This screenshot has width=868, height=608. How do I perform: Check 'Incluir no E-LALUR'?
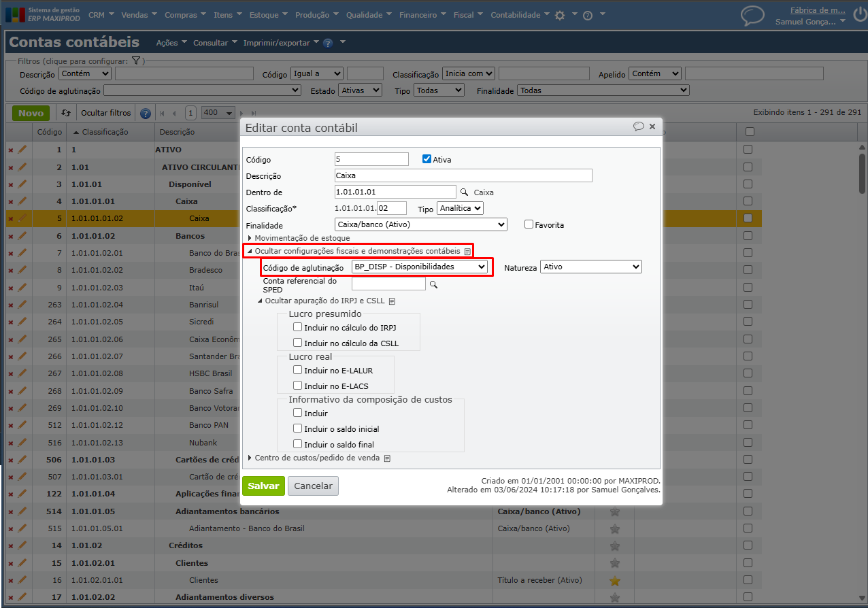297,370
